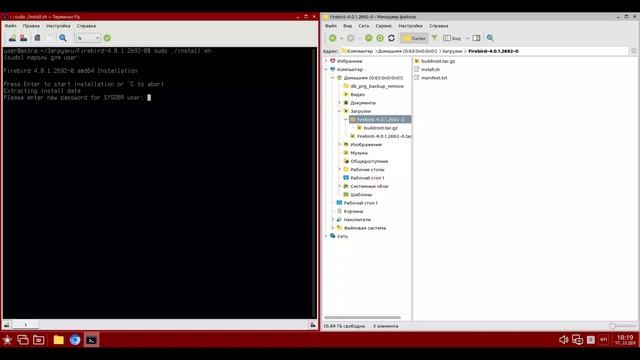Toggle the split two-panel view icon
This screenshot has height=360, width=640.
476,38
